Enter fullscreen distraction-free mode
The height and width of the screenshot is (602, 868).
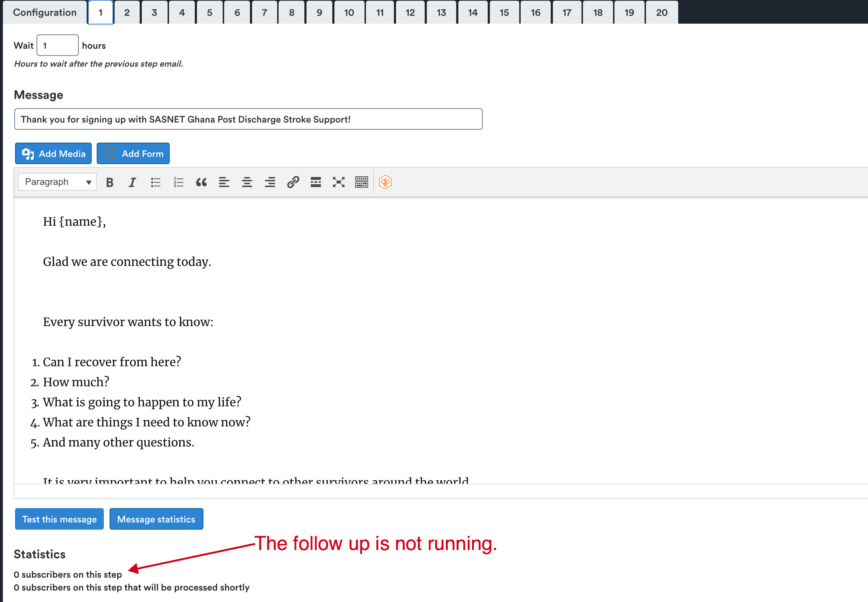coord(338,182)
